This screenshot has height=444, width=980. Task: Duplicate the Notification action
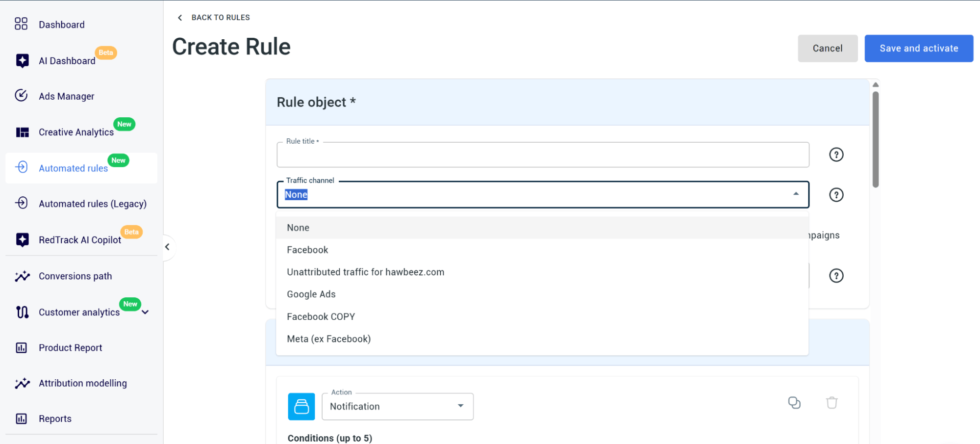pos(794,403)
